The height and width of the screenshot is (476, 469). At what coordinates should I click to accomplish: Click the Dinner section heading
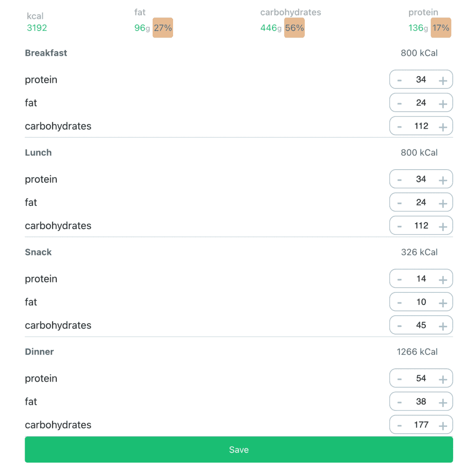coord(39,351)
